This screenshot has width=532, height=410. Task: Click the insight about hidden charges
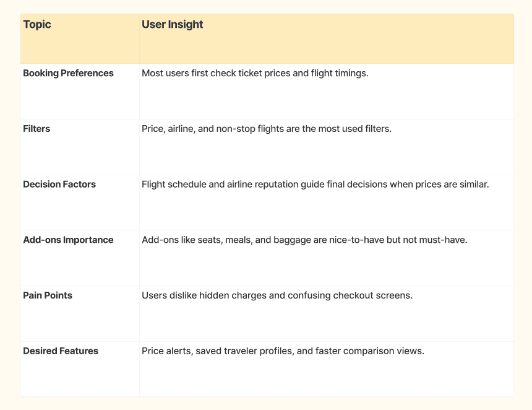click(277, 295)
